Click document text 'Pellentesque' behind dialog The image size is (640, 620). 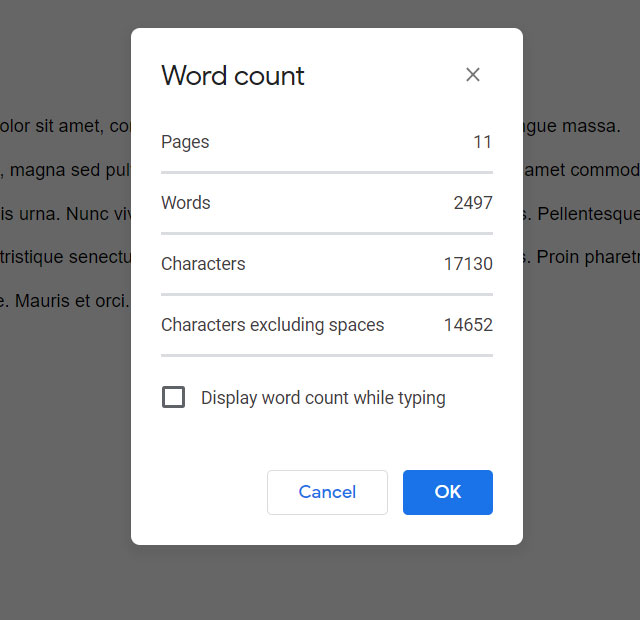click(x=588, y=215)
